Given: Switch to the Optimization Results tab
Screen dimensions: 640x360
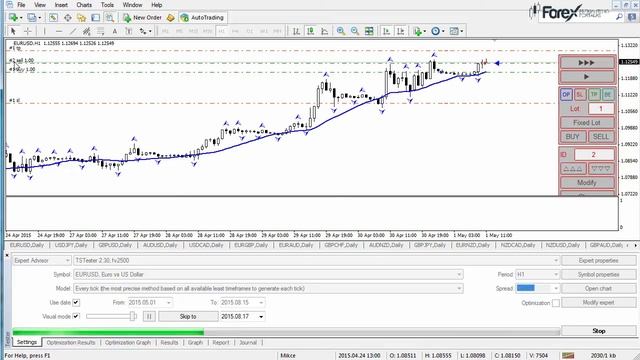Looking at the screenshot, I should 71,342.
